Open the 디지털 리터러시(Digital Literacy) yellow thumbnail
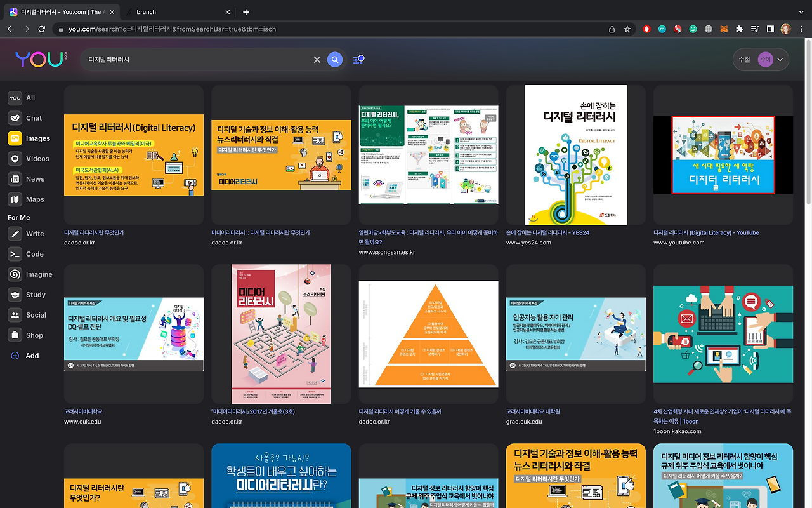 point(134,155)
